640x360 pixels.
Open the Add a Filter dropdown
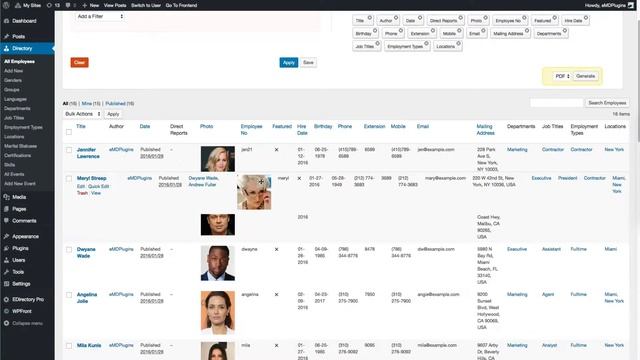(100, 16)
